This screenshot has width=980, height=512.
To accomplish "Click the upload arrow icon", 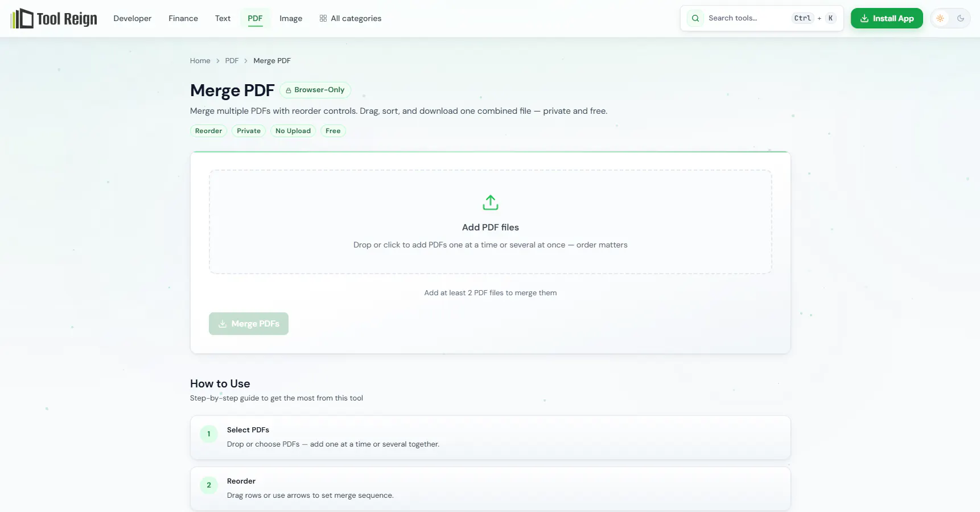I will [491, 203].
